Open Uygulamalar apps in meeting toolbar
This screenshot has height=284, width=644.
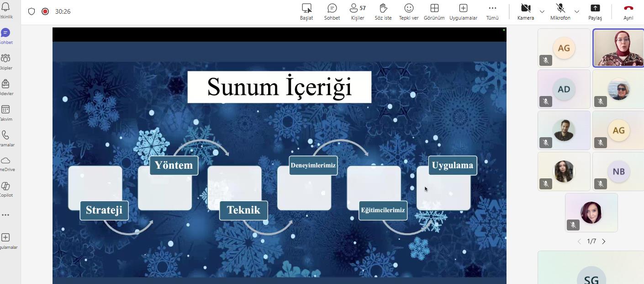click(x=463, y=11)
